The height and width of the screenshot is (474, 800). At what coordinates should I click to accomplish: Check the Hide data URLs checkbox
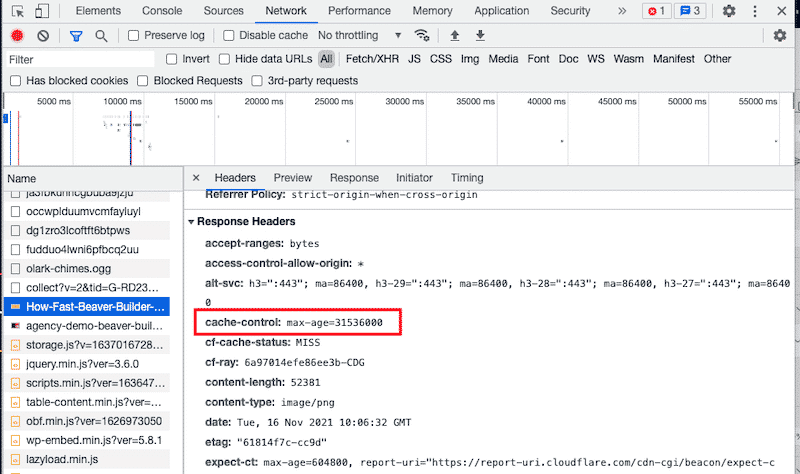[x=224, y=59]
